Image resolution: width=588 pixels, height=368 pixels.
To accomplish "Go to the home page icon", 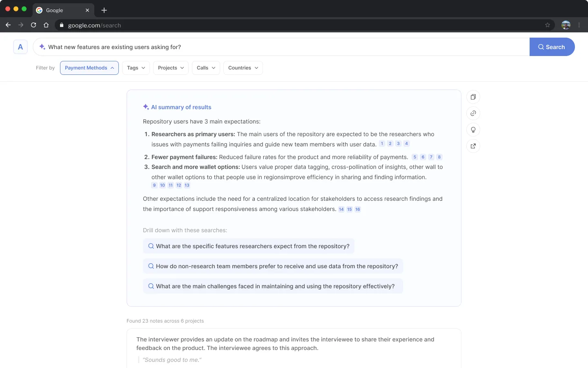I will point(46,25).
